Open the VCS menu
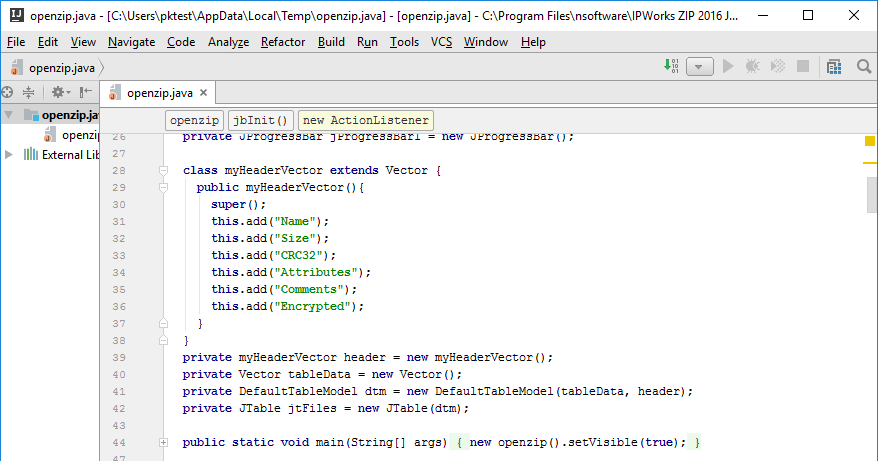The height and width of the screenshot is (461, 878). [441, 42]
